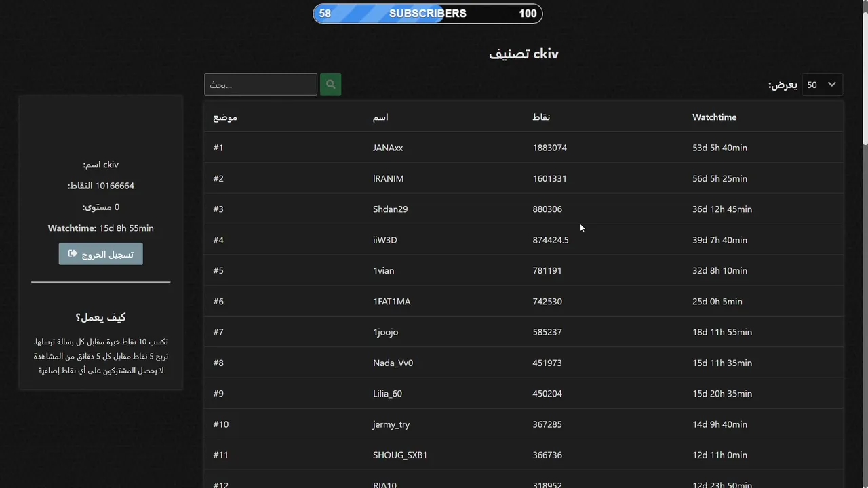Click points value 367285
This screenshot has height=488, width=868.
click(x=547, y=424)
